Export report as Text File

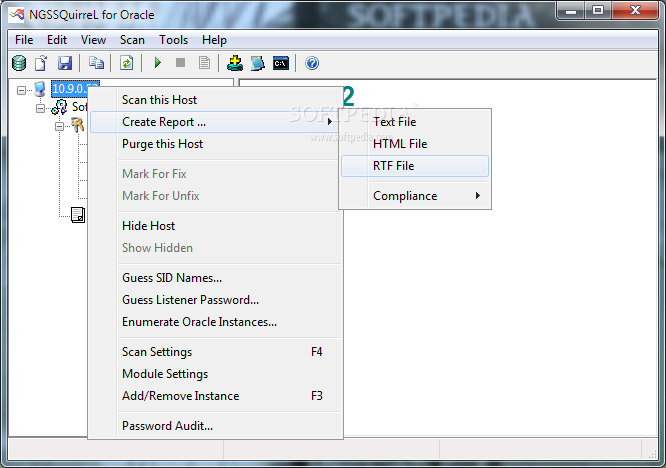click(x=415, y=122)
